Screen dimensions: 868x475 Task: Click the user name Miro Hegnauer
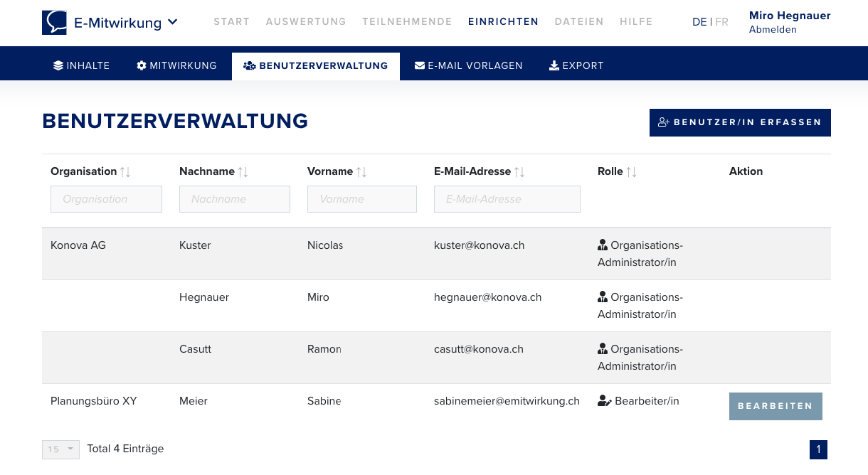click(790, 16)
